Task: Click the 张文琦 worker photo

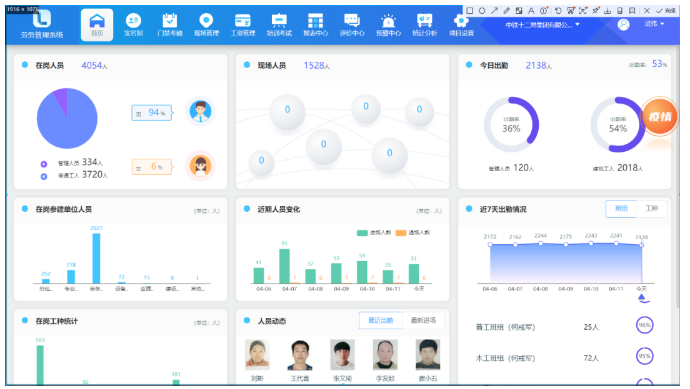Action: 342,354
